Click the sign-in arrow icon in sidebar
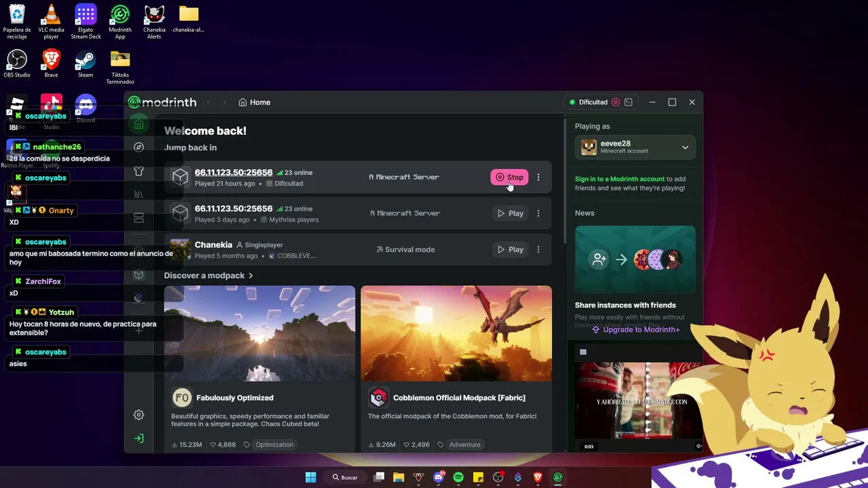The height and width of the screenshot is (488, 868). 139,439
